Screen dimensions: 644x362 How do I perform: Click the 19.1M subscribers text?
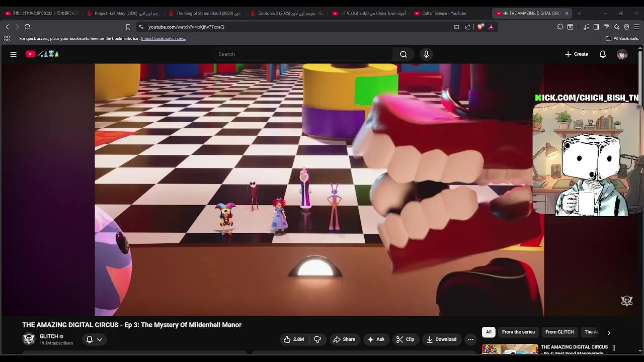coord(56,343)
